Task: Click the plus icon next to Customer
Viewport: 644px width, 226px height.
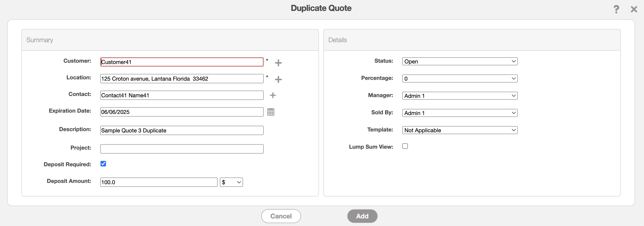Action: pyautogui.click(x=278, y=63)
